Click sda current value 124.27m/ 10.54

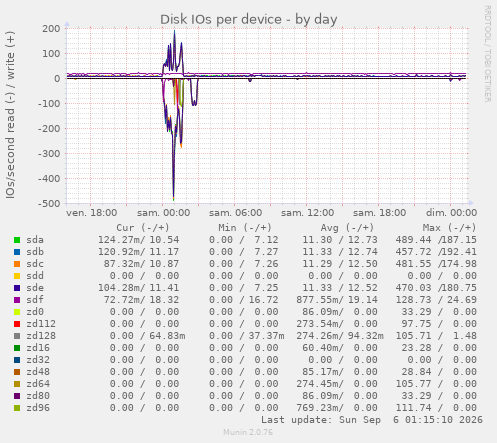click(x=138, y=240)
